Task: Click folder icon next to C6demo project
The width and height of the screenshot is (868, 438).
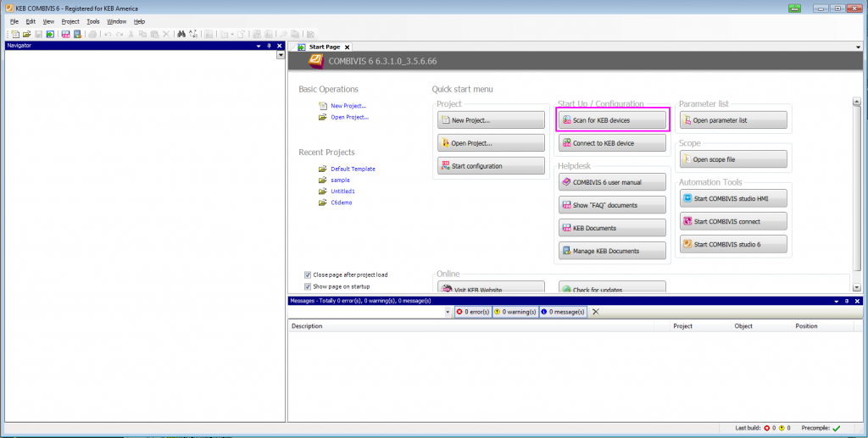Action: pos(322,202)
